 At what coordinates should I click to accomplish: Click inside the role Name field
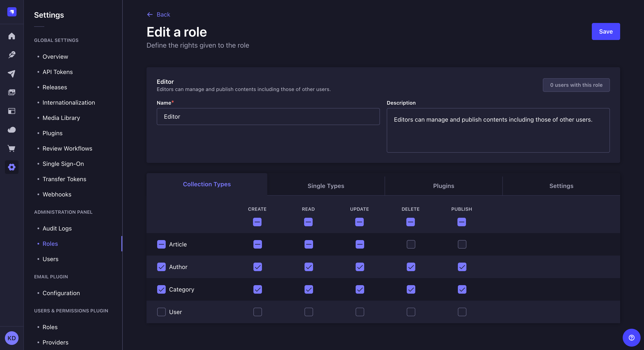268,116
